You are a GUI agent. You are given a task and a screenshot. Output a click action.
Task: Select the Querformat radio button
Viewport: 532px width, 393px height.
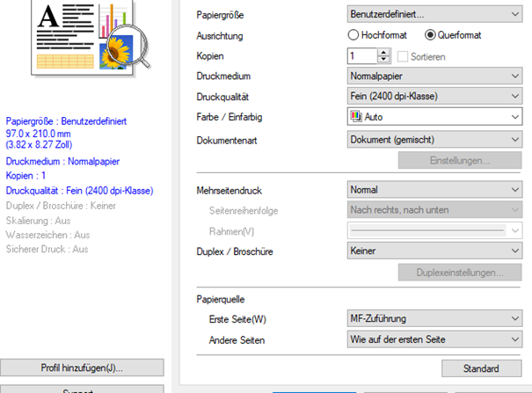[430, 35]
